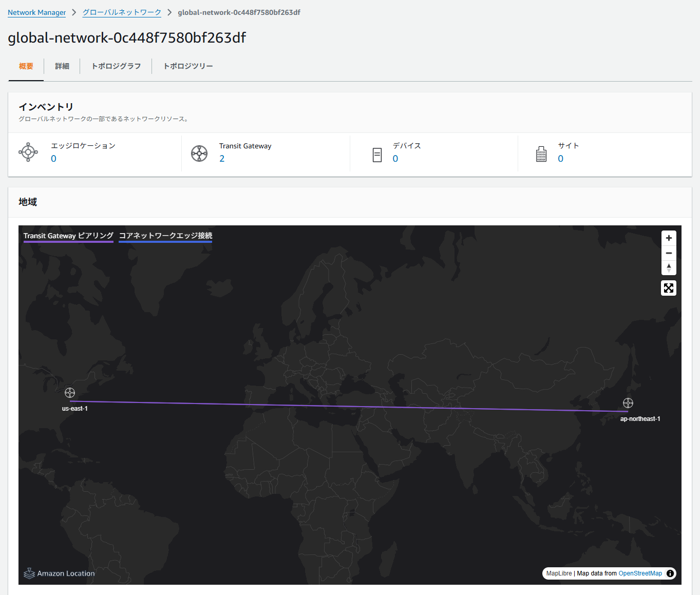
Task: Click the デバイス count 0
Action: click(x=395, y=159)
